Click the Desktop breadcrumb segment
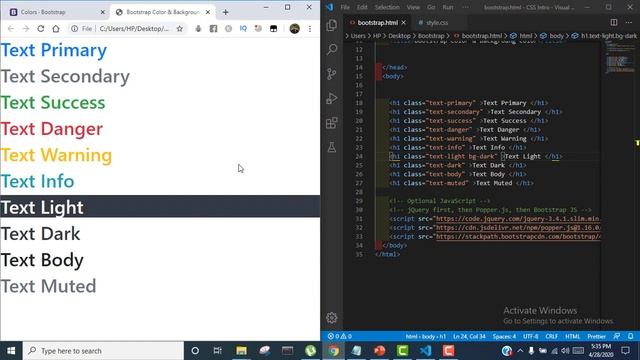640x360 pixels. [x=399, y=36]
